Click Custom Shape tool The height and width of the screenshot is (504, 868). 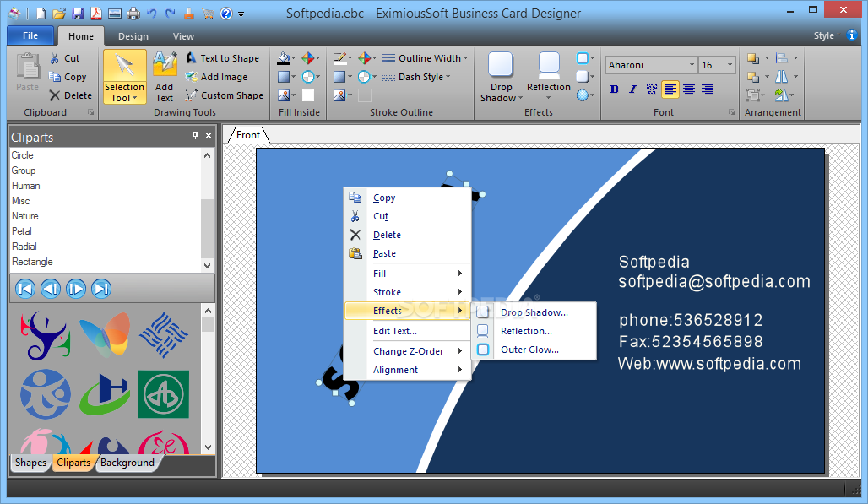click(225, 95)
